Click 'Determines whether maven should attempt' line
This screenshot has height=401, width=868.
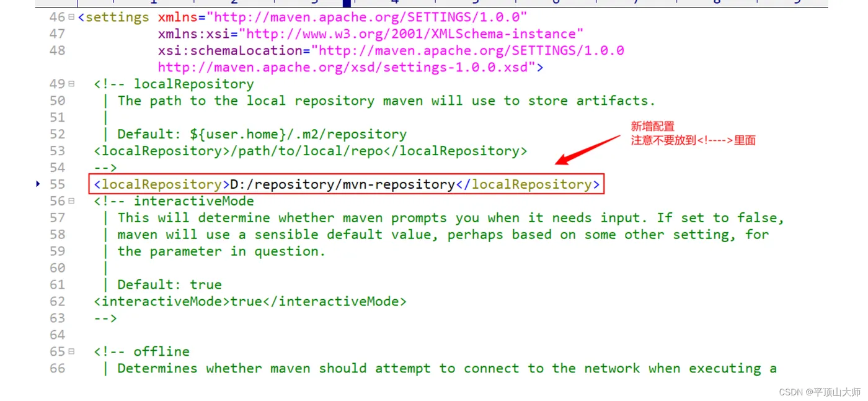446,369
